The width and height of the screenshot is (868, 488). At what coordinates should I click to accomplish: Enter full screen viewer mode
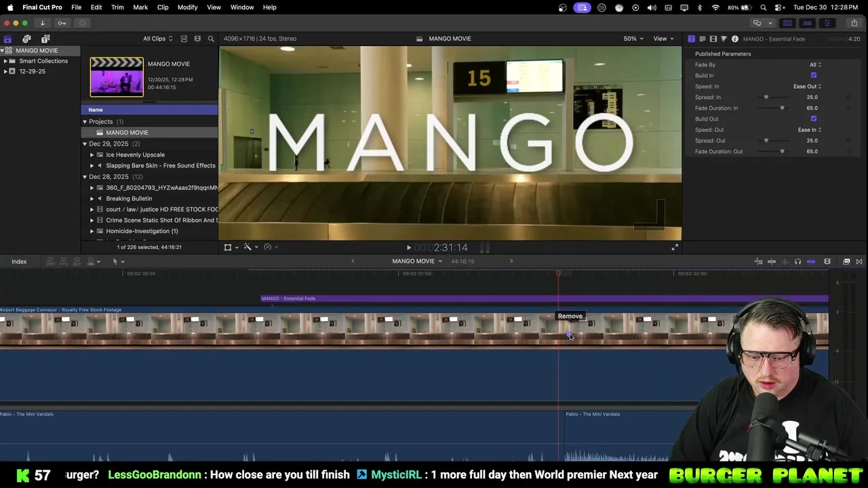click(675, 247)
